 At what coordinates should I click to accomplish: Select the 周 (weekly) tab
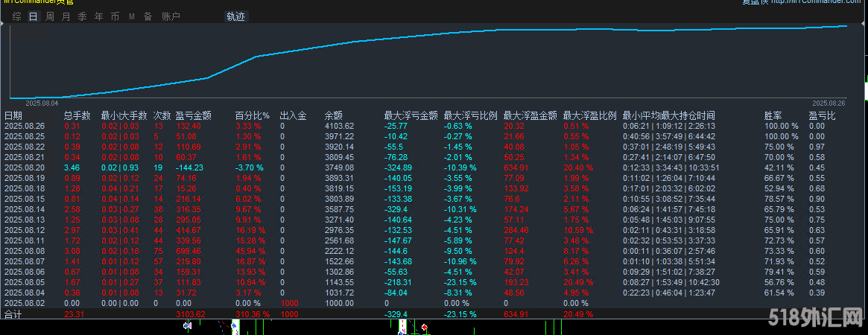pos(50,16)
